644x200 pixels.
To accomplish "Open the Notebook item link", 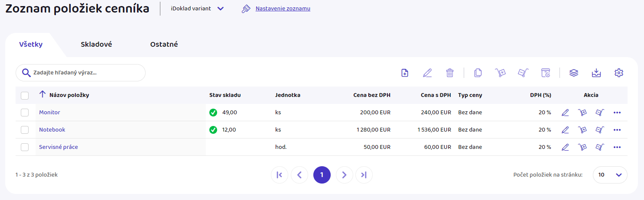I will click(52, 130).
